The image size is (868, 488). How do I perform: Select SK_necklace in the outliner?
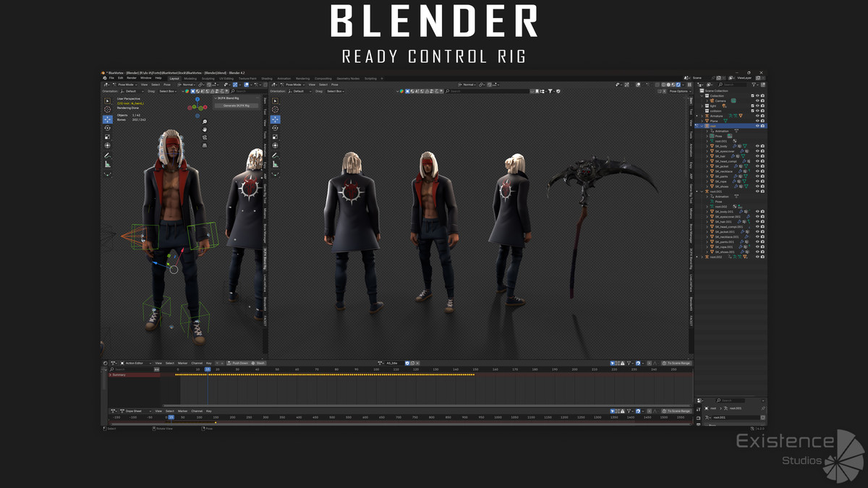click(x=725, y=171)
